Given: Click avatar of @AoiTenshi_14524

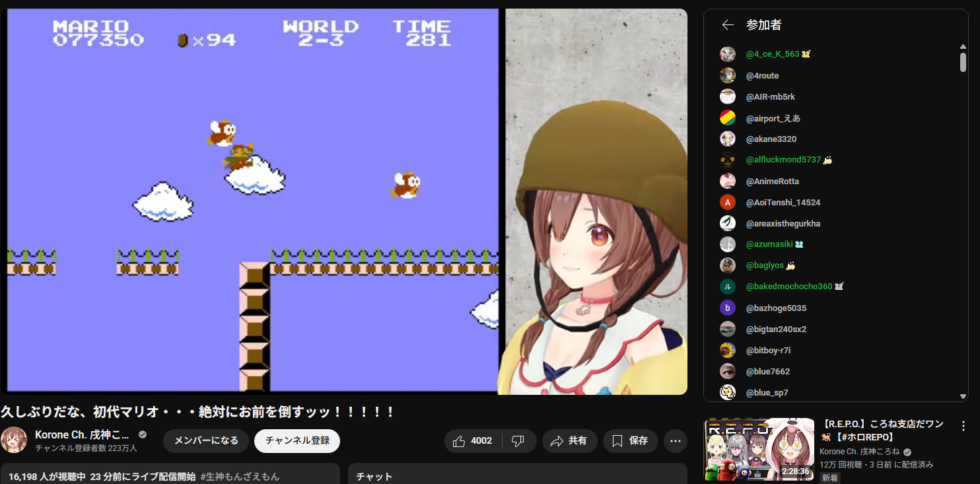Looking at the screenshot, I should (x=728, y=203).
